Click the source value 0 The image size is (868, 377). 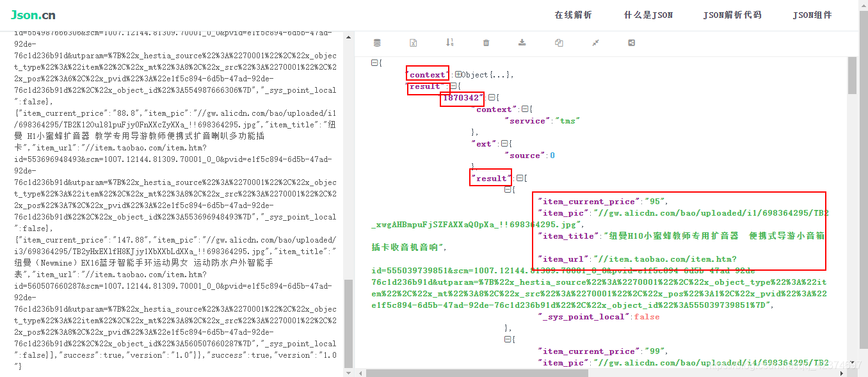point(552,156)
